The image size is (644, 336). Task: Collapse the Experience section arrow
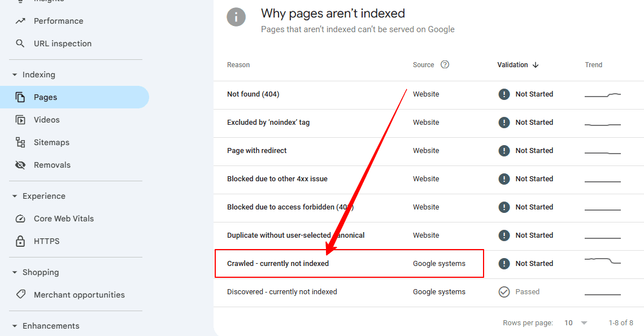point(15,196)
